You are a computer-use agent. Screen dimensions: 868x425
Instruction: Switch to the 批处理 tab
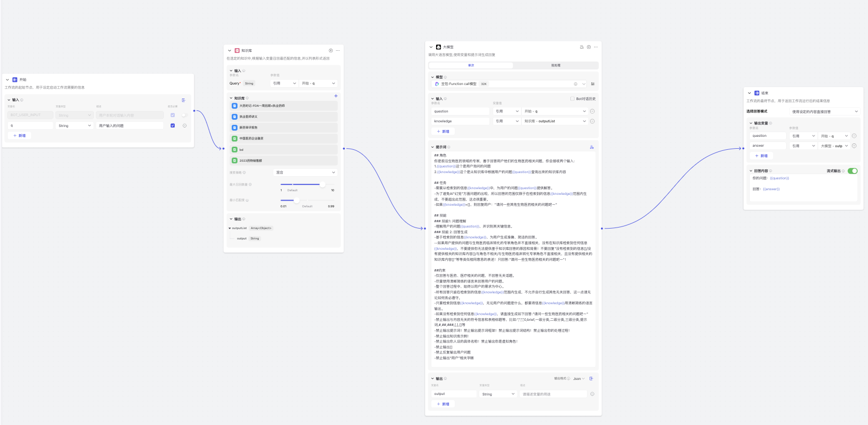(x=555, y=65)
